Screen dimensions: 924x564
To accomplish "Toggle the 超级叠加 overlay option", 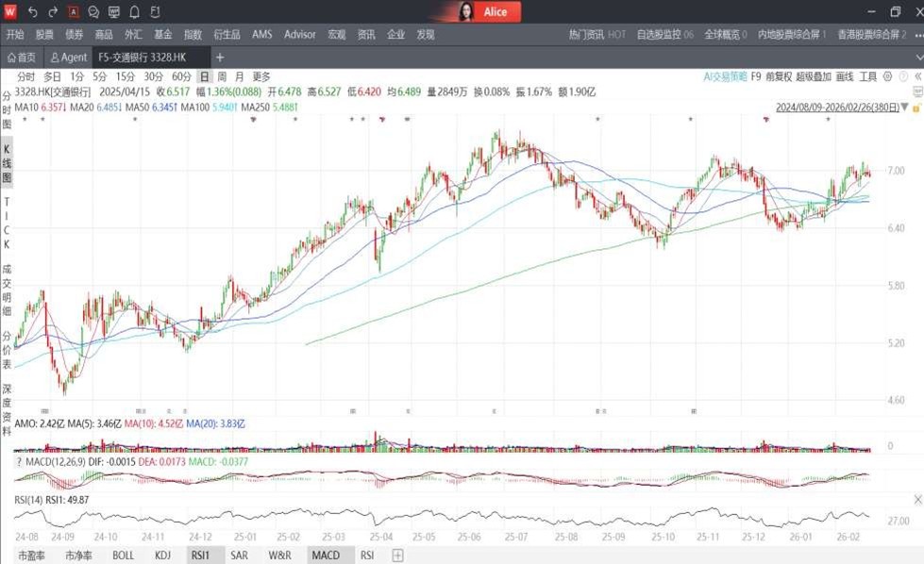I will pyautogui.click(x=813, y=76).
